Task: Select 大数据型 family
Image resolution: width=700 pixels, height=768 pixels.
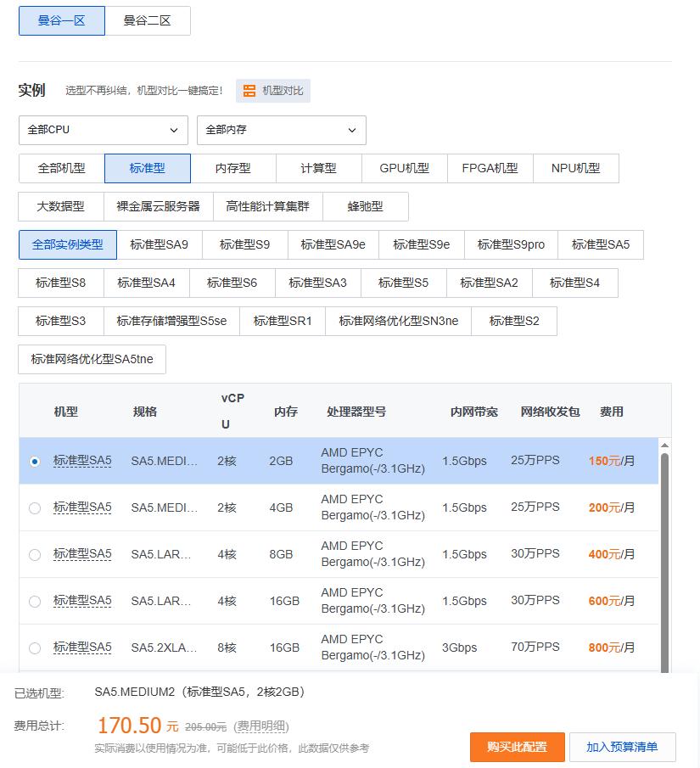Action: (x=61, y=206)
